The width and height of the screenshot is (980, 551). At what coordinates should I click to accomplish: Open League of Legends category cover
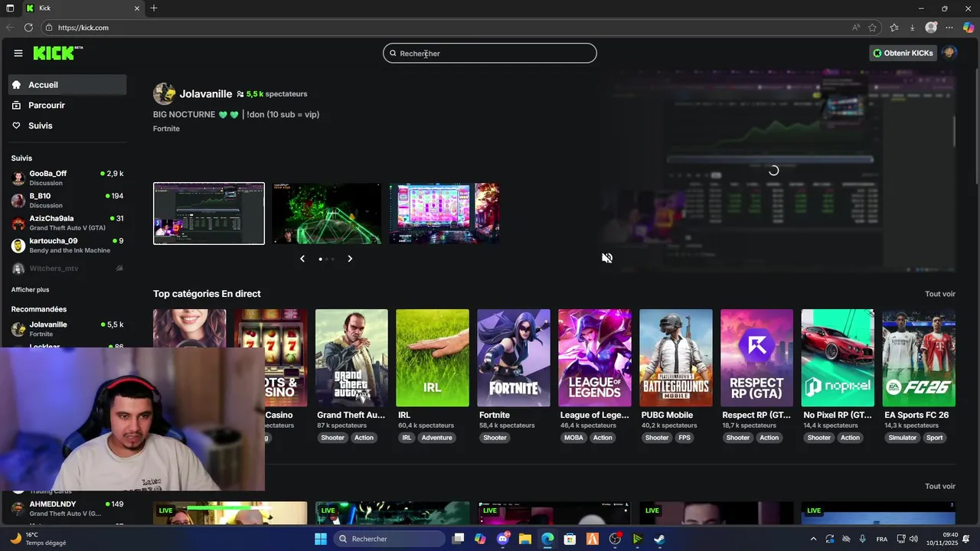point(595,357)
